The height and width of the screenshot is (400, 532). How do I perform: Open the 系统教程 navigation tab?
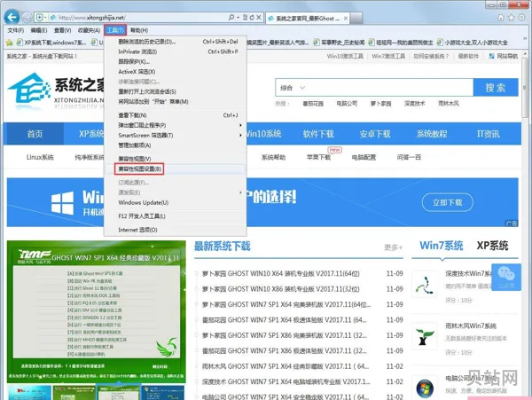[432, 134]
